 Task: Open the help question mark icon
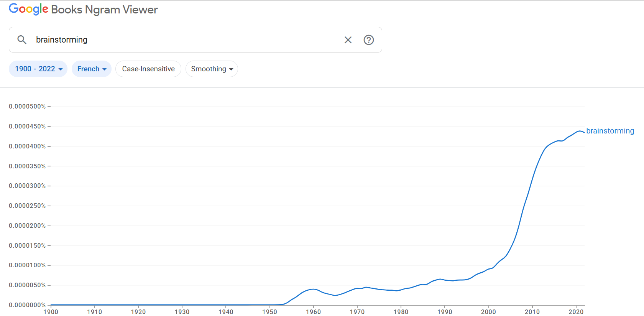(369, 40)
